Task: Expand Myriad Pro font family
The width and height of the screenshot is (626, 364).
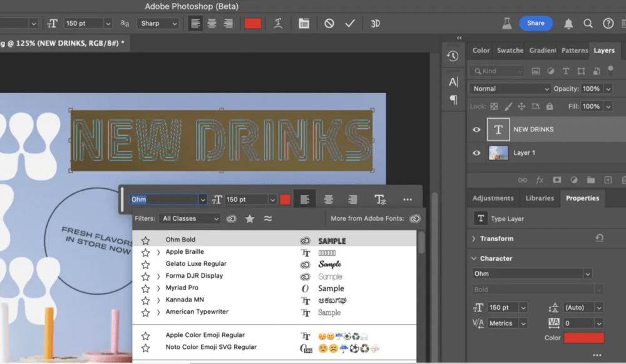Action: (x=158, y=288)
